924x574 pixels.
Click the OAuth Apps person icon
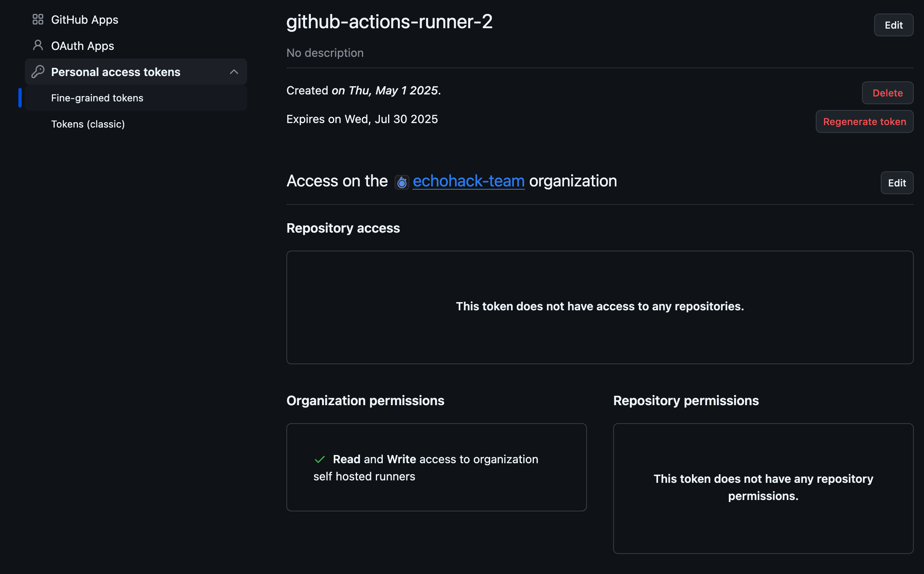pyautogui.click(x=38, y=45)
